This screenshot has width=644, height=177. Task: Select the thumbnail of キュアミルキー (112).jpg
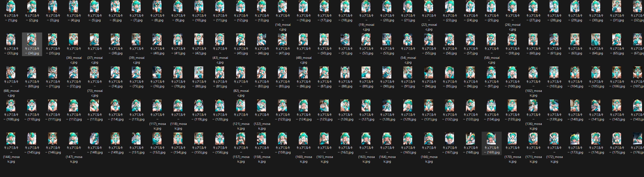[x=74, y=105]
